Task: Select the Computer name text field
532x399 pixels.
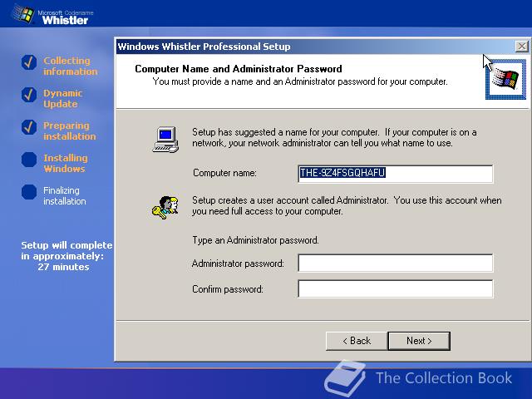Action: pos(396,174)
